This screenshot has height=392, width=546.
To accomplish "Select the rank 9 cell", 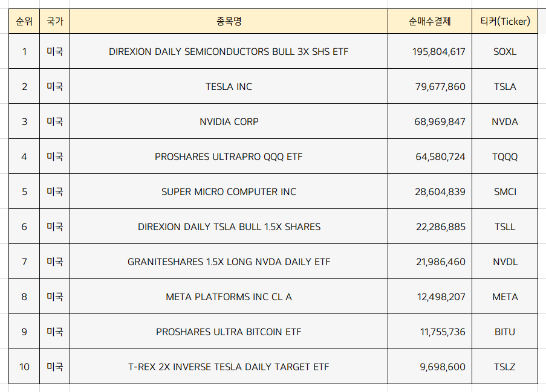I will coord(24,332).
